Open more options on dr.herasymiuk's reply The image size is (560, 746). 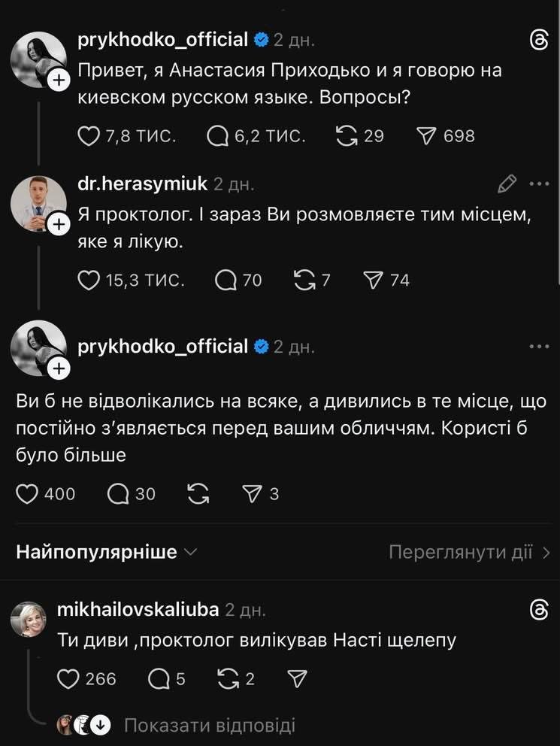click(x=540, y=183)
